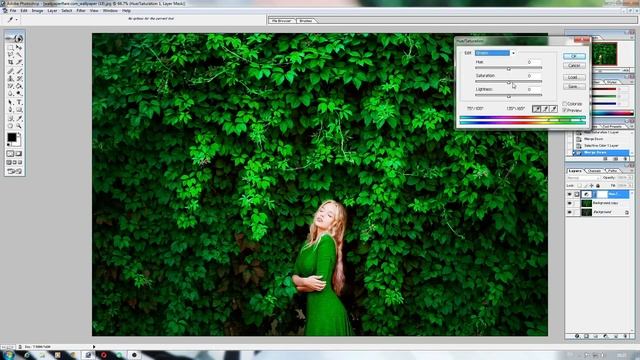Click the Add to Sample eyedropper
Viewport: 640px width, 360px height.
coord(545,109)
